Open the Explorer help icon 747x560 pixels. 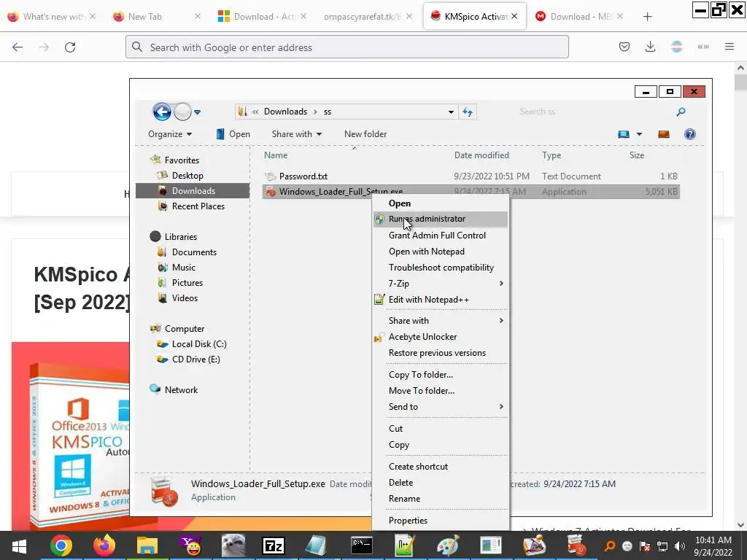pyautogui.click(x=690, y=134)
